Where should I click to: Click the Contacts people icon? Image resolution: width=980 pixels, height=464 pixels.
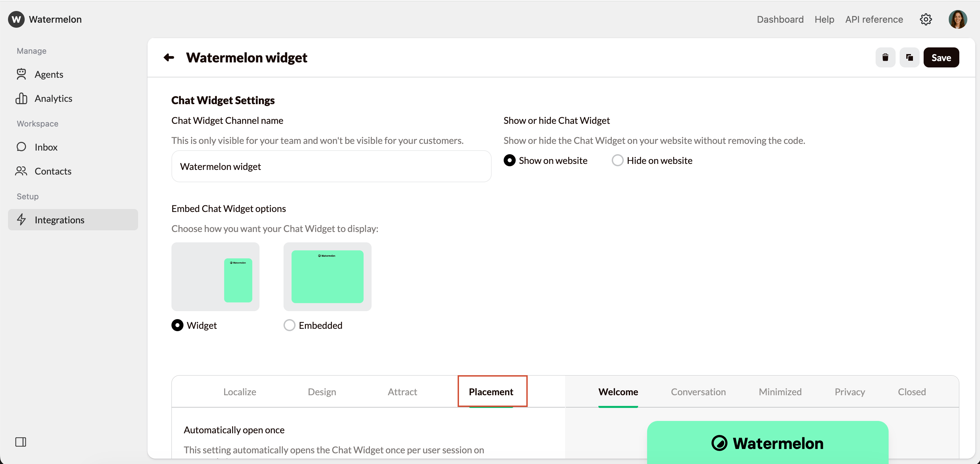pos(21,171)
